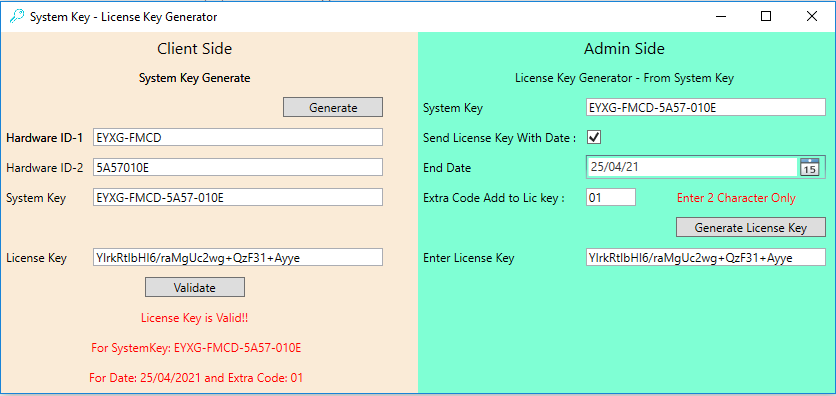Focus the Client Side System Key field
Screen dimensions: 836x396
pyautogui.click(x=238, y=197)
